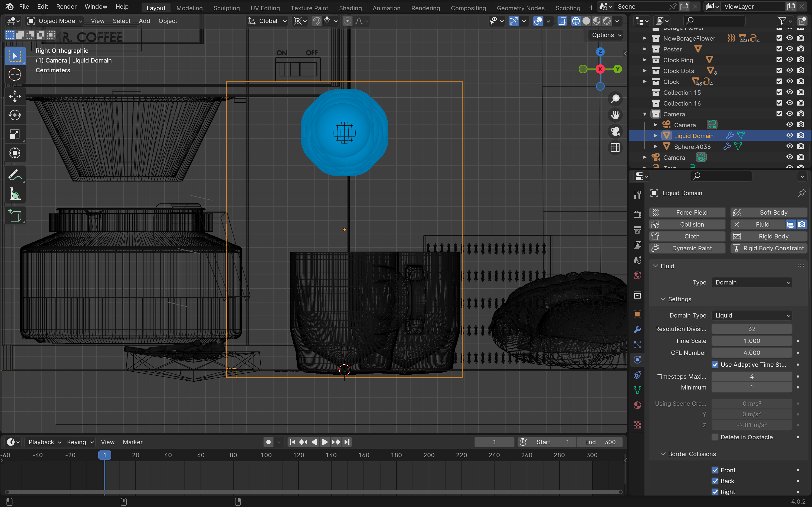The height and width of the screenshot is (507, 812).
Task: Open the Particles properties tab
Action: [637, 344]
